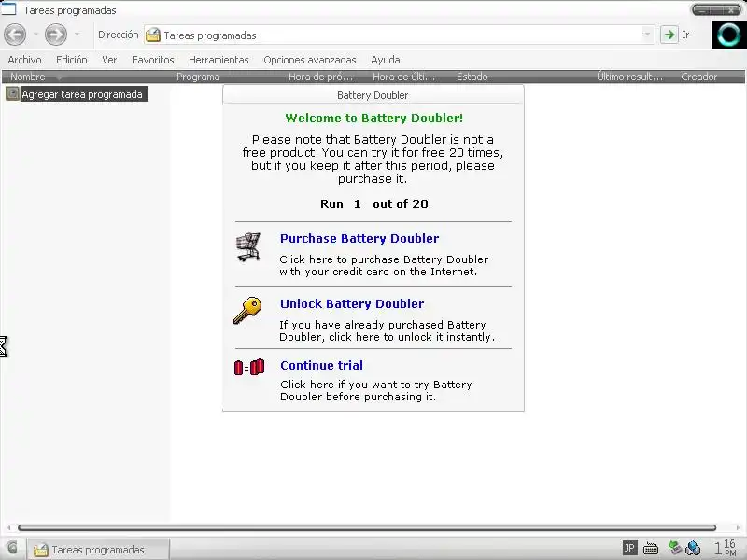This screenshot has width=747, height=560.
Task: Sort by the Nombre column header
Action: coord(88,77)
